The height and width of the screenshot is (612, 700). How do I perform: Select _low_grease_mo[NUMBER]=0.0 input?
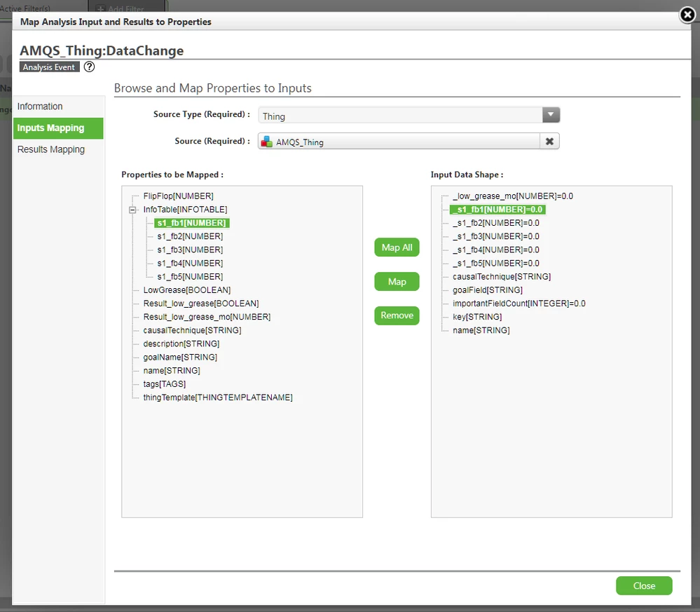pyautogui.click(x=512, y=196)
